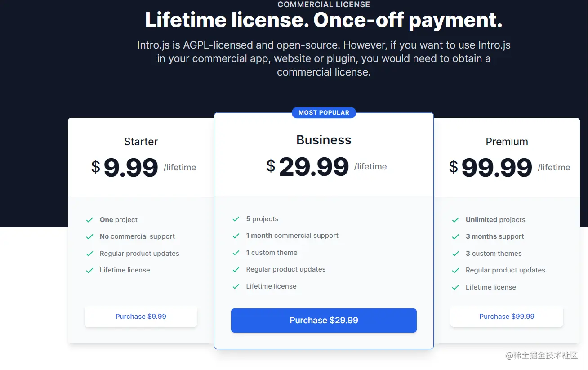Click the Lifetime license headline
This screenshot has height=370, width=588.
tap(324, 20)
